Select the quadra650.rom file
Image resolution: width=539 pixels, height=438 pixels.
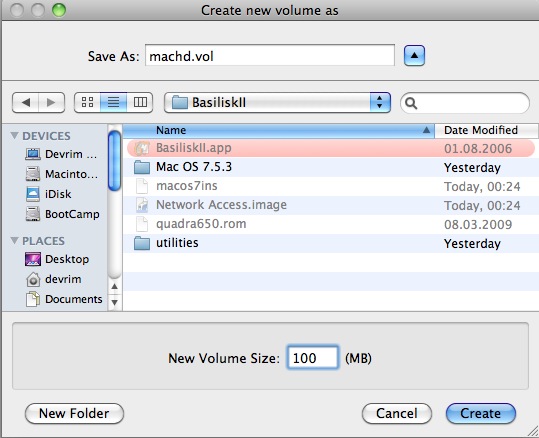[331, 224]
